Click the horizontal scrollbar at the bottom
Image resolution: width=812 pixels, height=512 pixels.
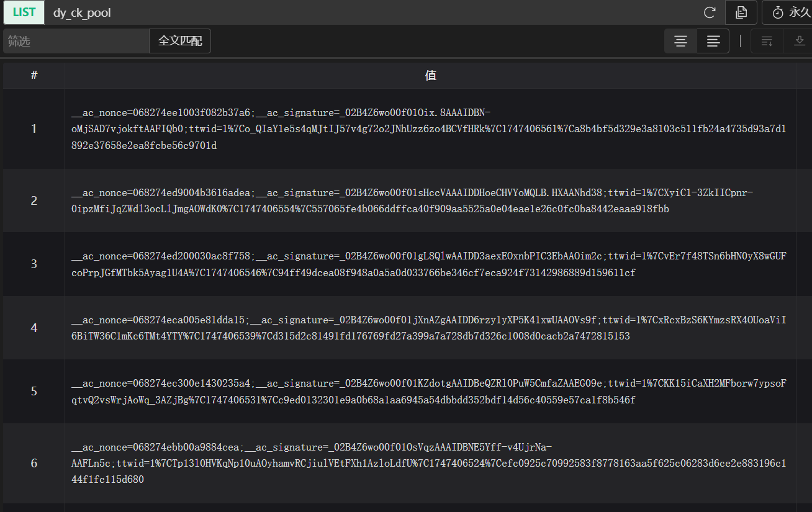pyautogui.click(x=404, y=508)
